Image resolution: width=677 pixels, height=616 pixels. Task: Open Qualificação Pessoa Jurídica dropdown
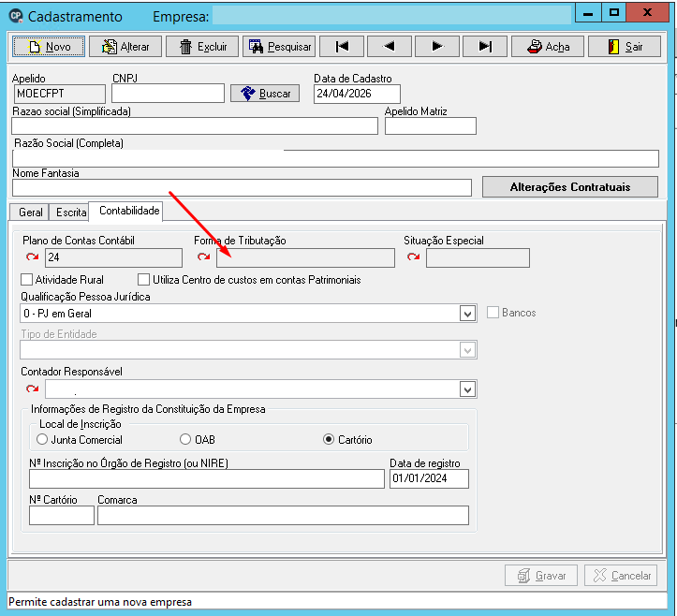(467, 314)
